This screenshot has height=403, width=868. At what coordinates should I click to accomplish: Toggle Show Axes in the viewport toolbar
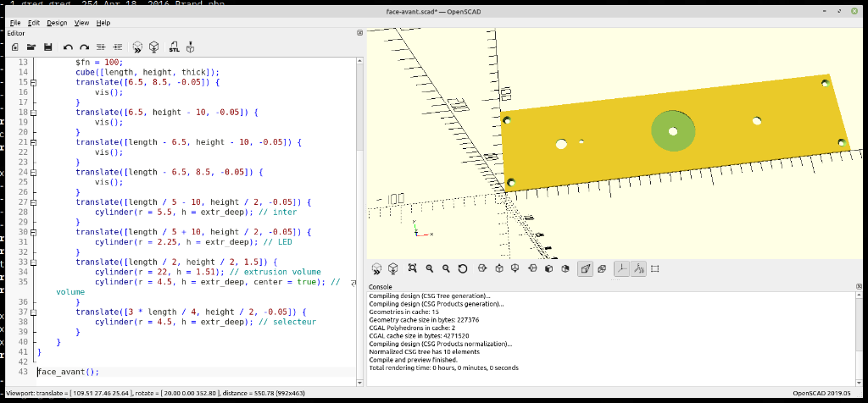621,268
